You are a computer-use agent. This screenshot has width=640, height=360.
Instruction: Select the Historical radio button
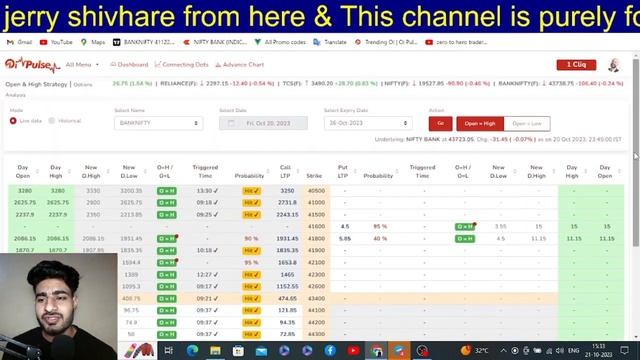[51, 120]
